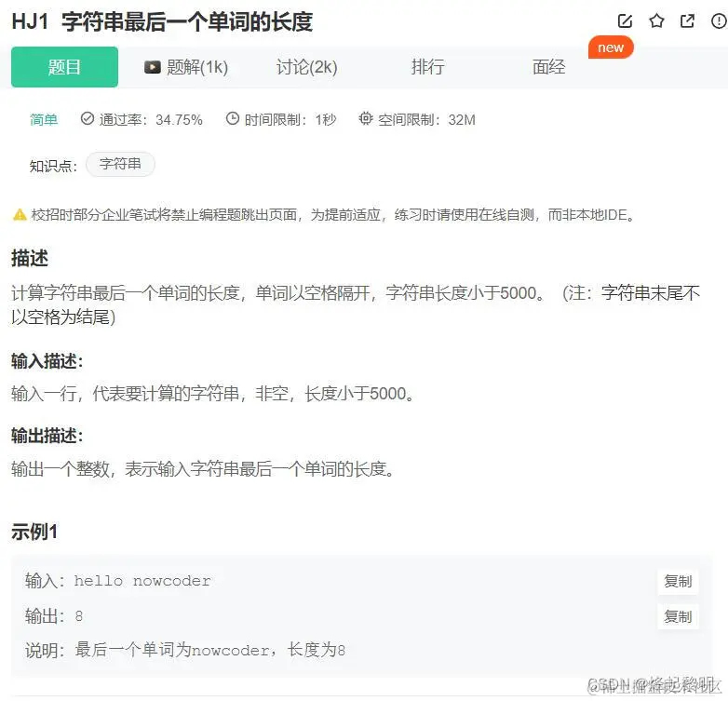This screenshot has height=701, width=728.
Task: Click the 知识点: label
Action: click(53, 166)
